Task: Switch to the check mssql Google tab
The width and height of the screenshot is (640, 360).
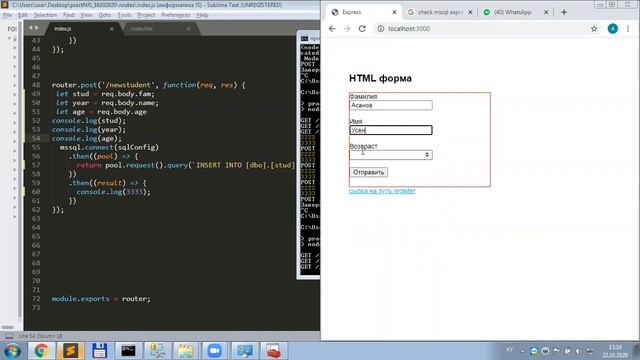Action: [439, 12]
